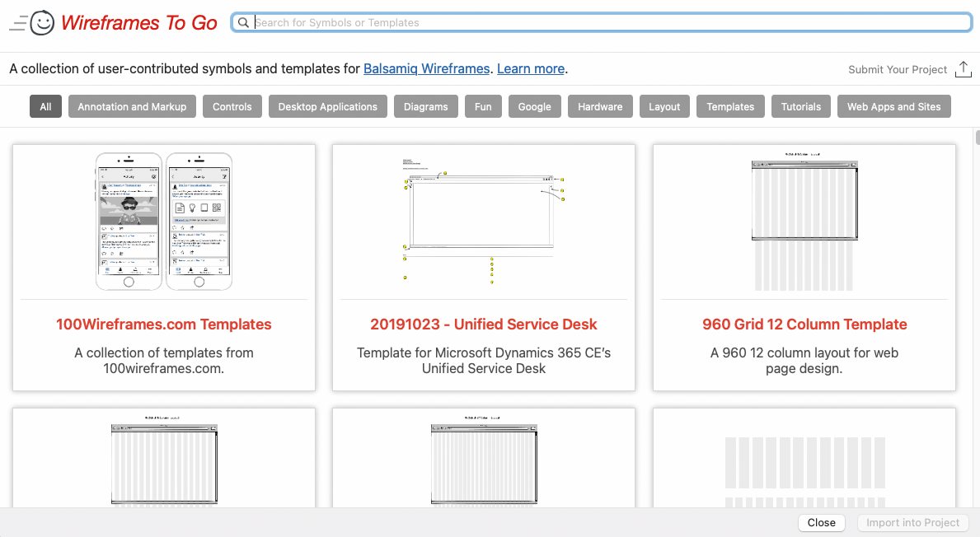Image resolution: width=980 pixels, height=537 pixels.
Task: Click Submit Your Project
Action: point(898,69)
